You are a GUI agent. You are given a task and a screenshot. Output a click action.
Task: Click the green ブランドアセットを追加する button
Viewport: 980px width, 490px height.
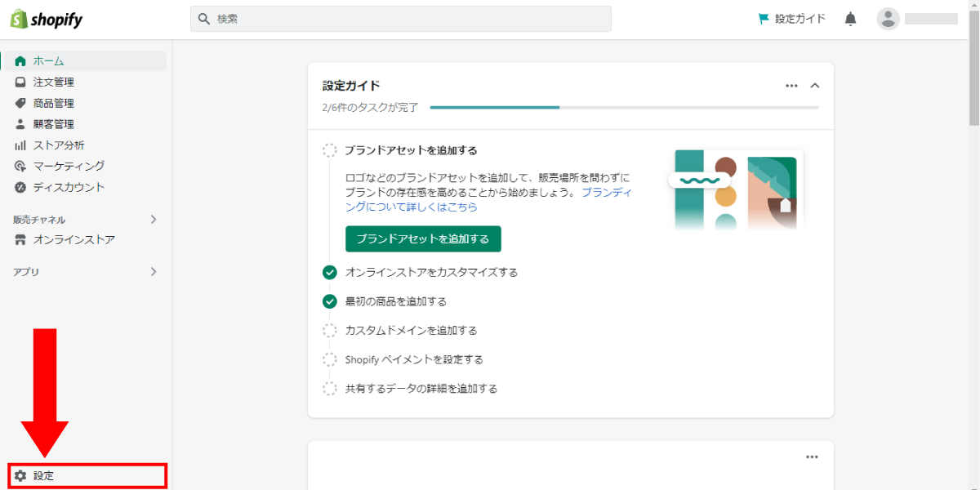[x=423, y=239]
